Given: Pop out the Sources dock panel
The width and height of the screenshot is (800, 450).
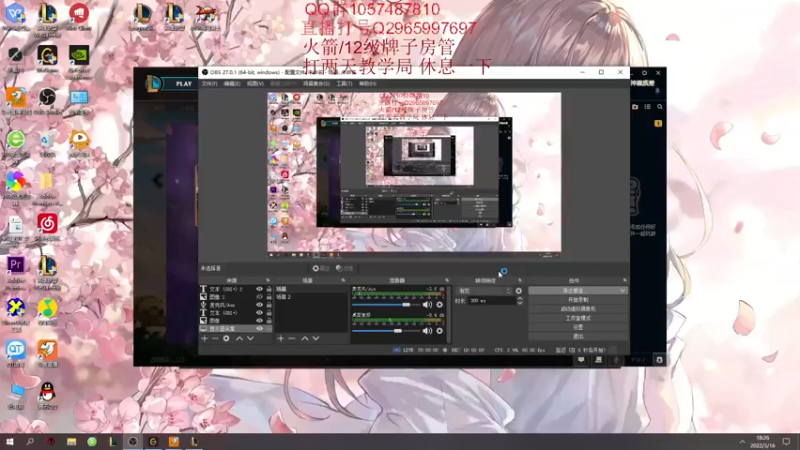Looking at the screenshot, I should pyautogui.click(x=268, y=281).
